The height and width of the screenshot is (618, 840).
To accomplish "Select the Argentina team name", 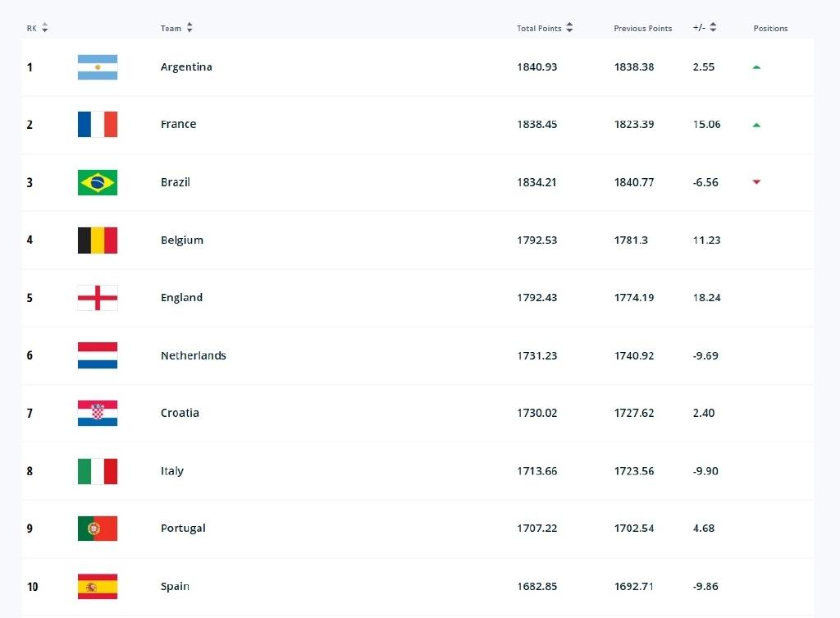I will pos(186,67).
